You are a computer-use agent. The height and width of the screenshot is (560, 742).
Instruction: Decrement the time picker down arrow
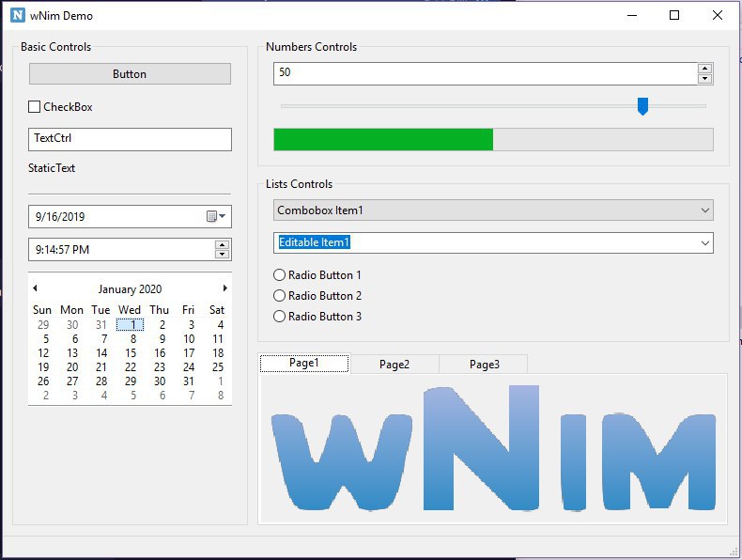[x=222, y=255]
